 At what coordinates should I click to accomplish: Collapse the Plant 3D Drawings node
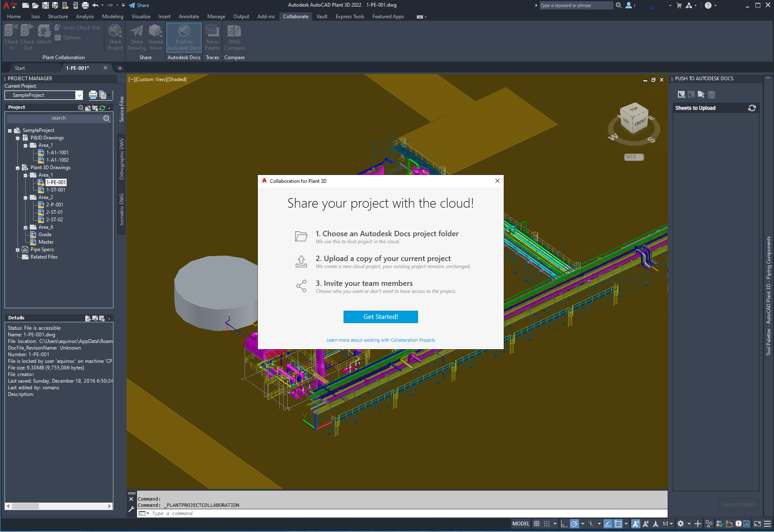18,168
